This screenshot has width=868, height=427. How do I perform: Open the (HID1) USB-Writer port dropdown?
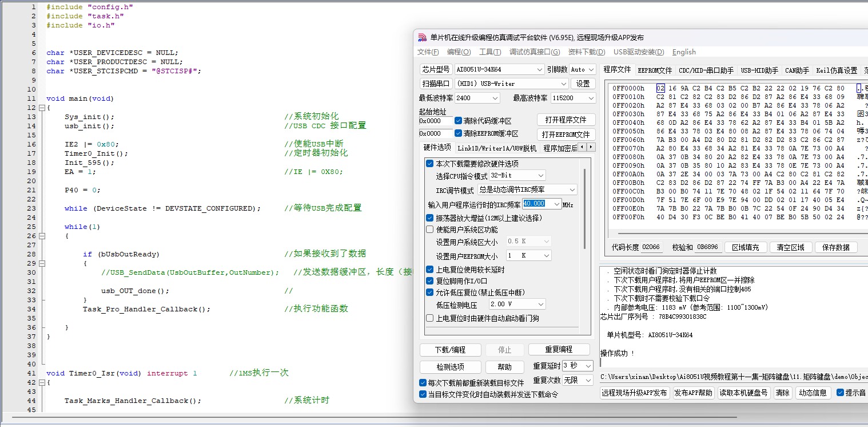click(x=511, y=84)
